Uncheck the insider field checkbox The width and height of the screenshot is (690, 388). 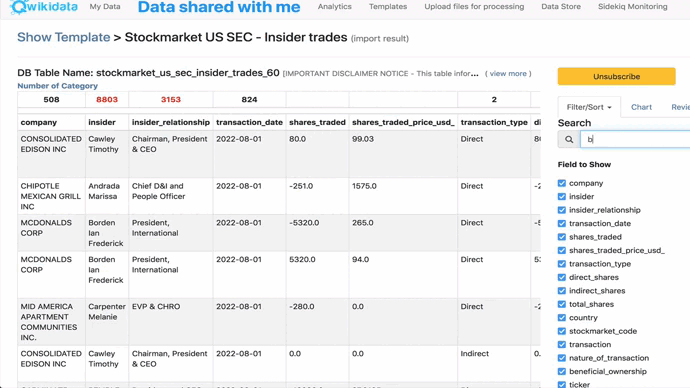(x=562, y=197)
